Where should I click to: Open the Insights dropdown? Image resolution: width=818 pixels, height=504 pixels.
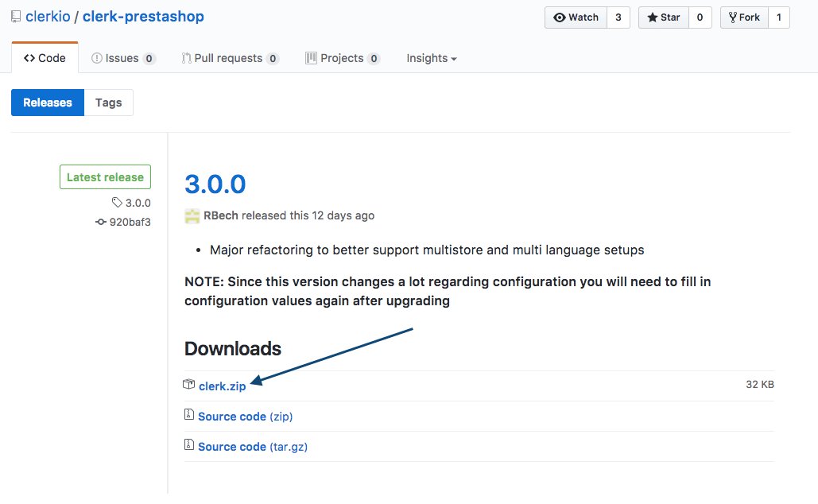pos(431,57)
